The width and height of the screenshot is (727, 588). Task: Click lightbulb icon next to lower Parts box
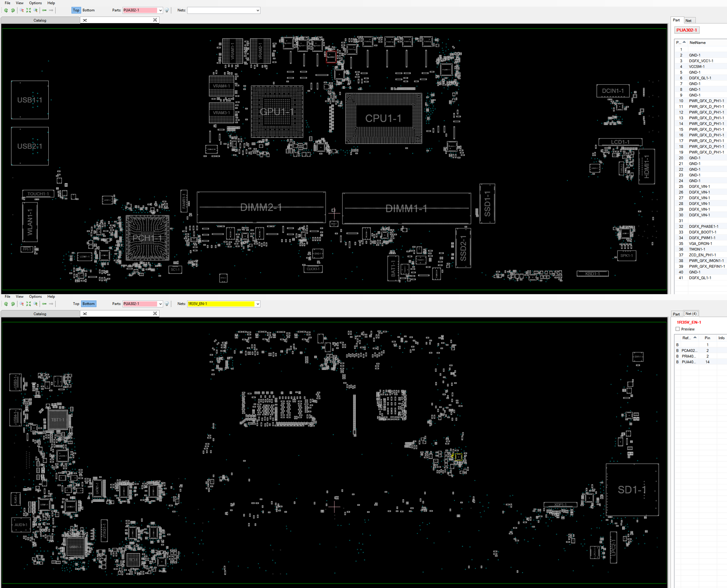167,304
